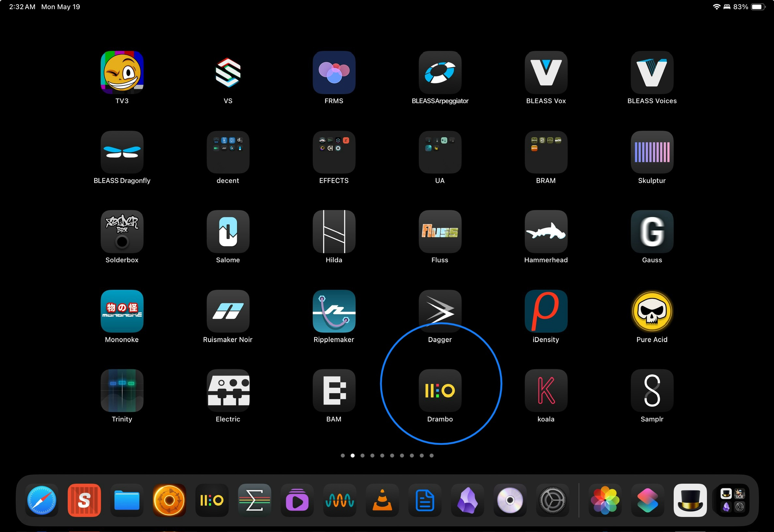Open the iDensity app
This screenshot has width=774, height=532.
point(546,311)
